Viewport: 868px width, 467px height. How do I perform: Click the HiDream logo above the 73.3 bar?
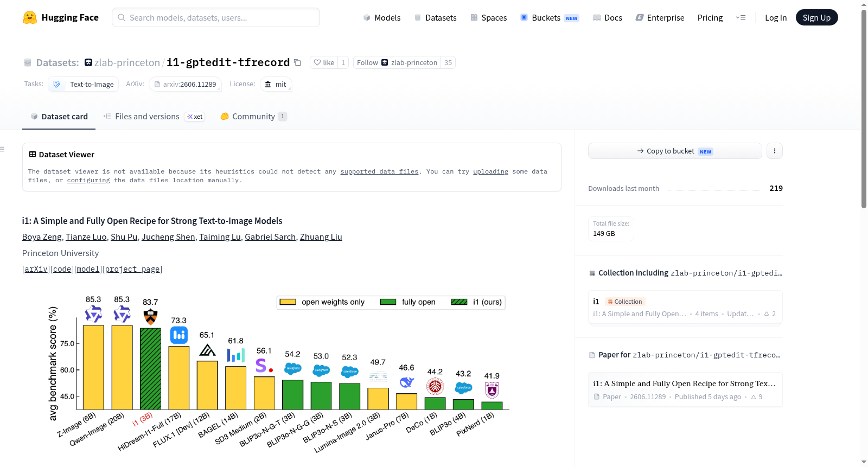(x=179, y=335)
